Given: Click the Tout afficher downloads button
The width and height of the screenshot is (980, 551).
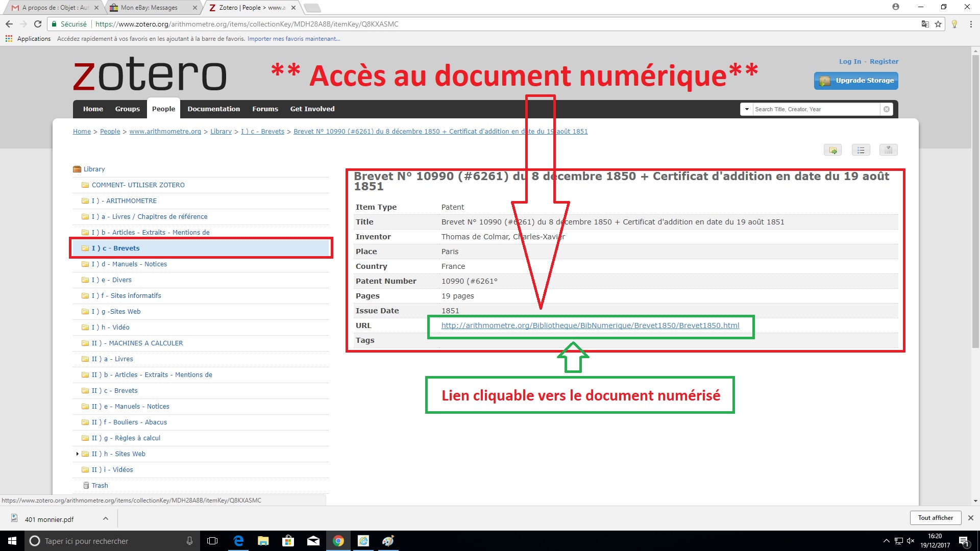Looking at the screenshot, I should 935,518.
